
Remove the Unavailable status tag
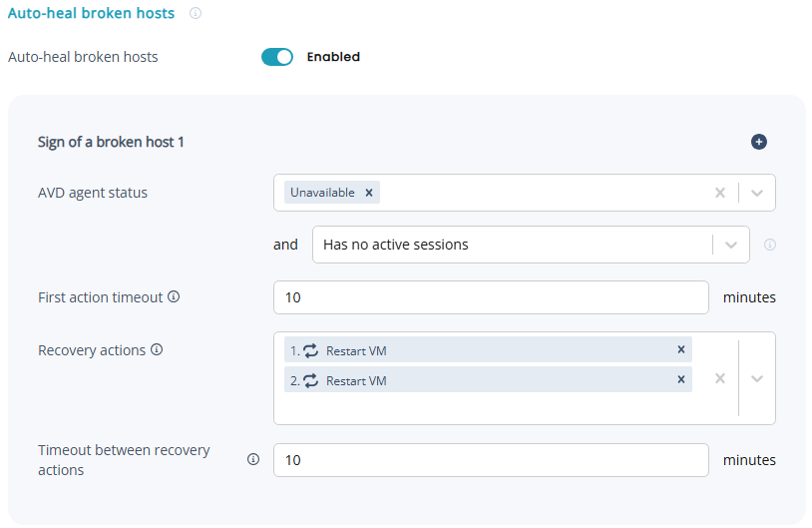[x=369, y=193]
